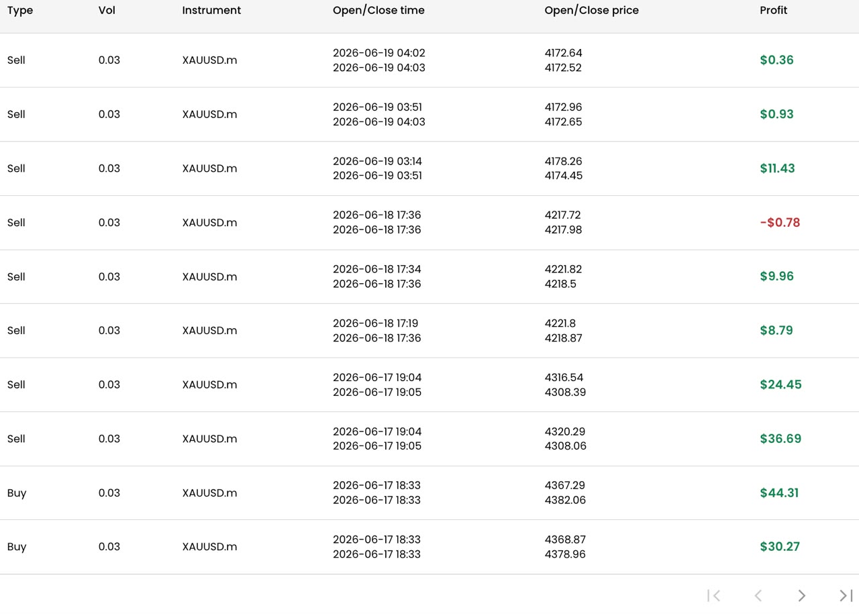Select the trade with $0.36 profit

pos(429,60)
